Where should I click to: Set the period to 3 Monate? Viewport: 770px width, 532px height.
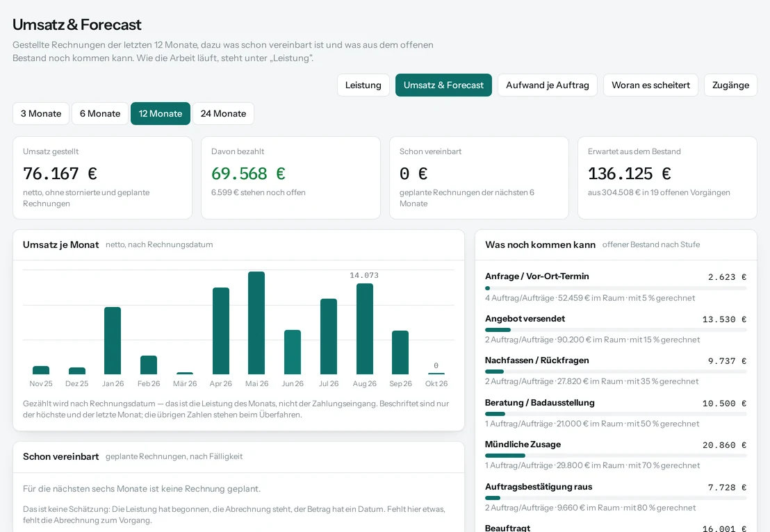(41, 113)
